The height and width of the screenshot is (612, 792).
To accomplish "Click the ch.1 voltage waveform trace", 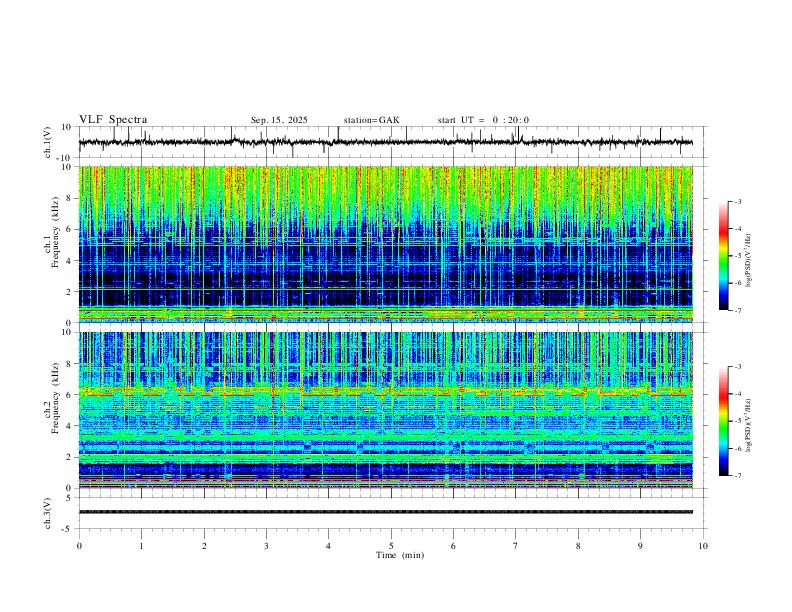I will click(385, 142).
